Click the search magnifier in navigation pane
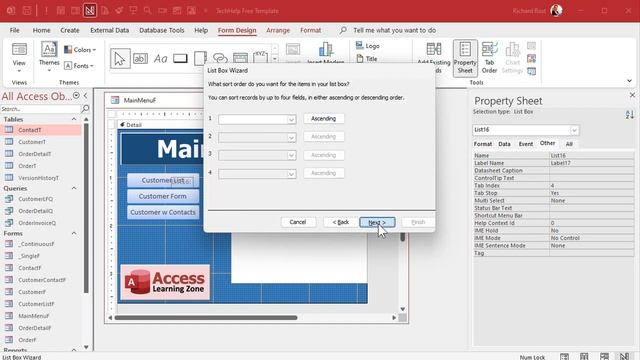 point(85,109)
